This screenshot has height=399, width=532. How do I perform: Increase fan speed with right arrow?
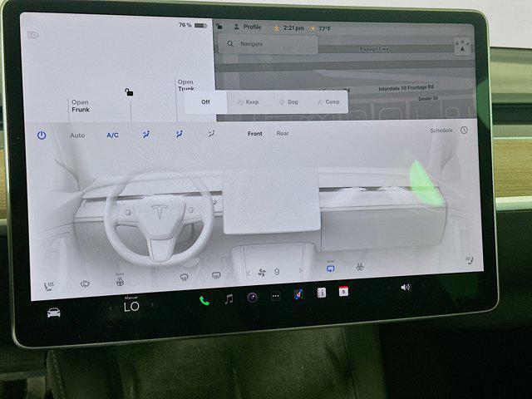tap(300, 270)
